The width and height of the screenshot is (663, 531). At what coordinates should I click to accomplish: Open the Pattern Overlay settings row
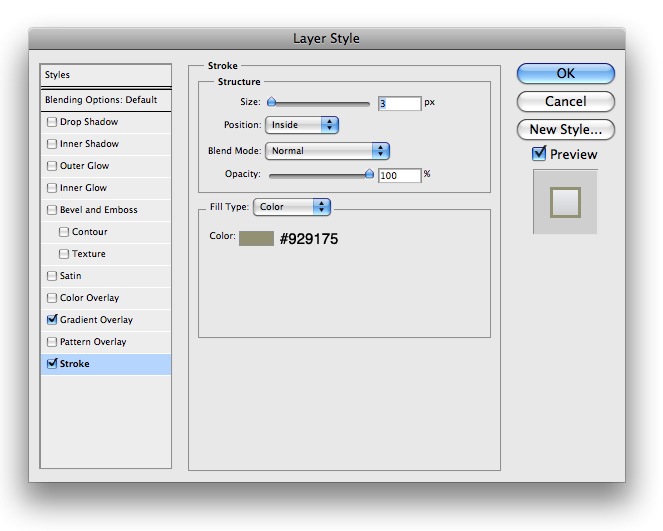pos(106,342)
